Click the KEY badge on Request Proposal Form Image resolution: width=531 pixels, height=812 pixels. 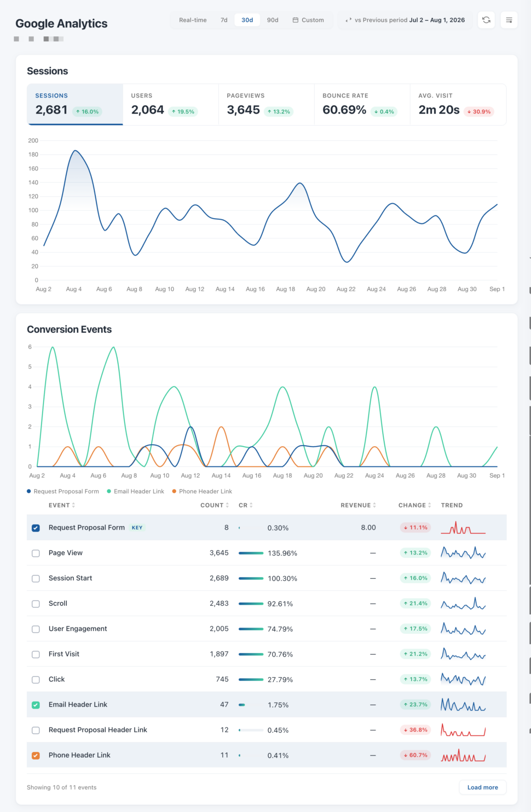coord(137,528)
